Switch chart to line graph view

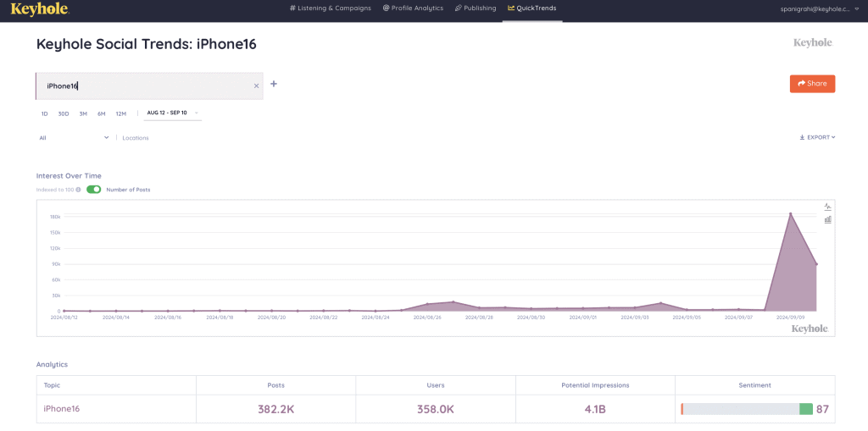(x=827, y=207)
